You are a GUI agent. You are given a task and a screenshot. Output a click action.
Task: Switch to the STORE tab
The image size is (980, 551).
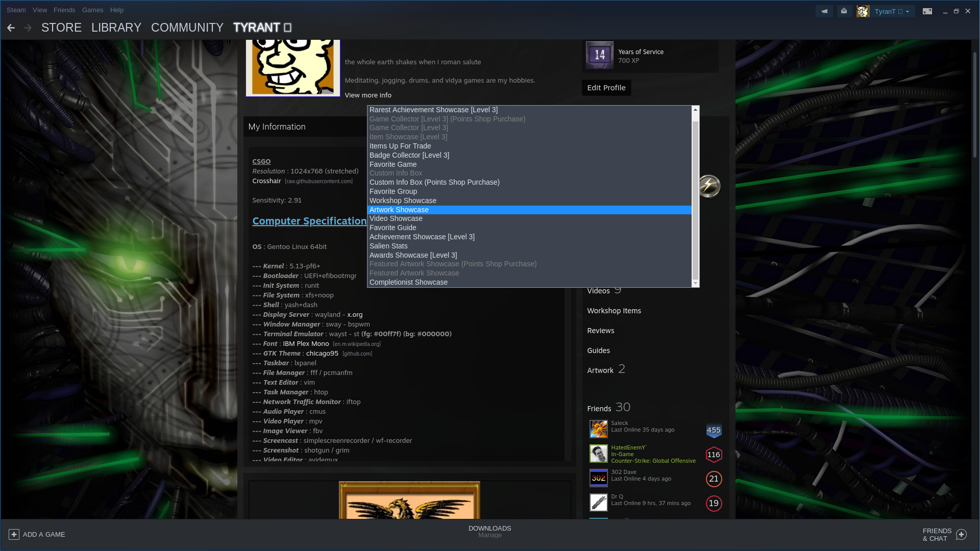(61, 28)
